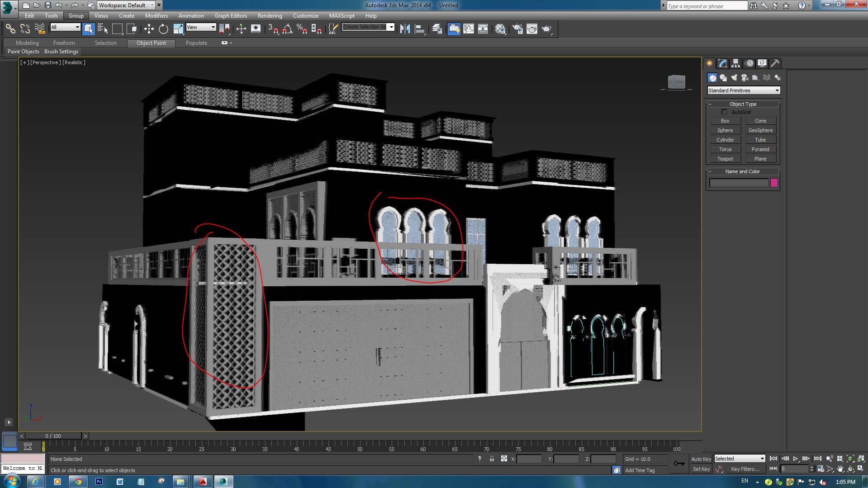Open the Utilities hammer panel
The width and height of the screenshot is (868, 488).
[775, 63]
